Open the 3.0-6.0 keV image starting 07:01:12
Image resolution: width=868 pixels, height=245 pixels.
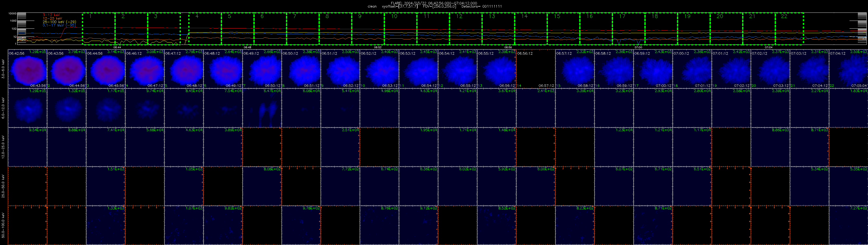[731, 69]
